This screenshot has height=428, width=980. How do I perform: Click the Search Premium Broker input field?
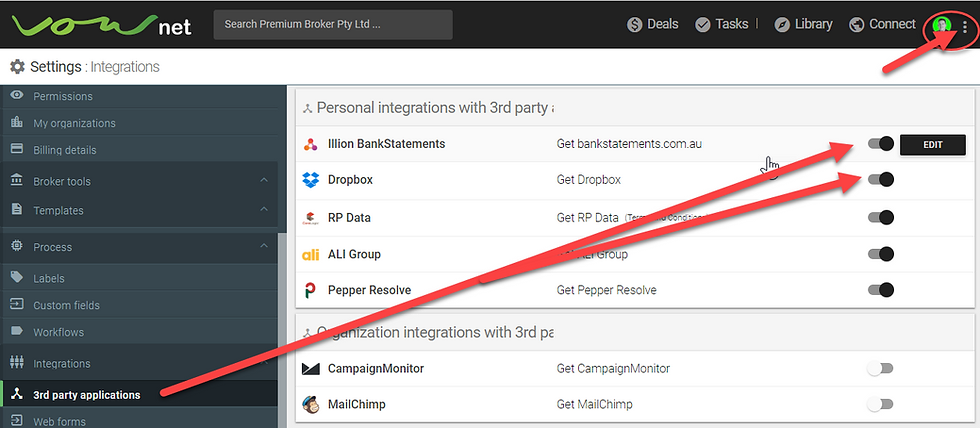tap(333, 24)
